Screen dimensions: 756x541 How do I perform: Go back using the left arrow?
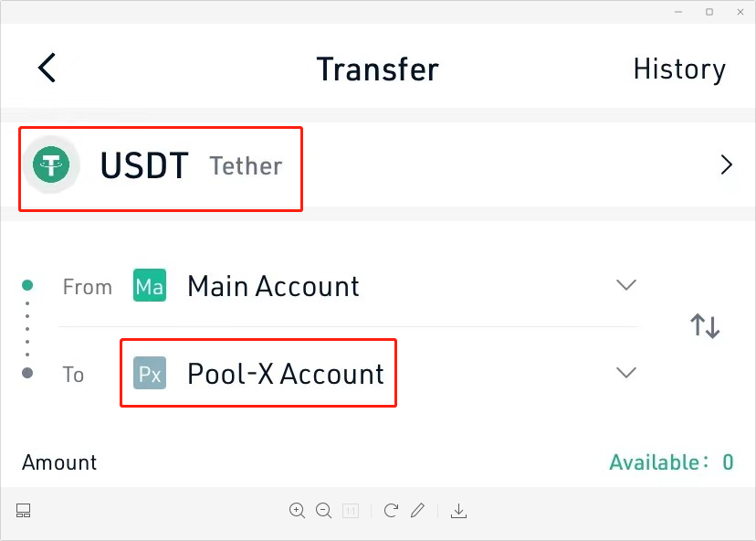47,68
